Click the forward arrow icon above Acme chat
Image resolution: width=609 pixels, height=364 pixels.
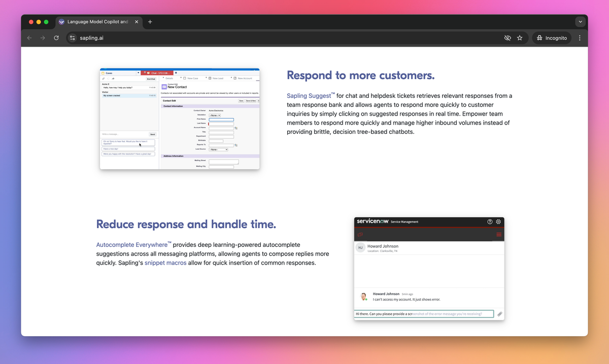click(x=113, y=79)
